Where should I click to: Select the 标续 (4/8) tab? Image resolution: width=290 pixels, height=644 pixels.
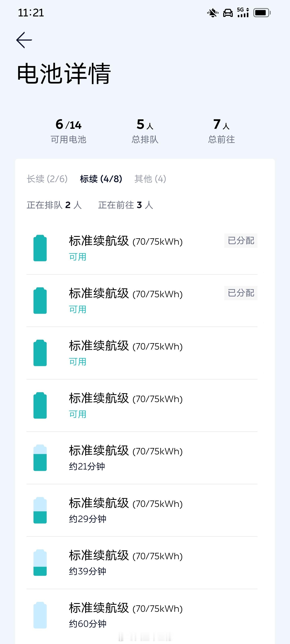101,179
